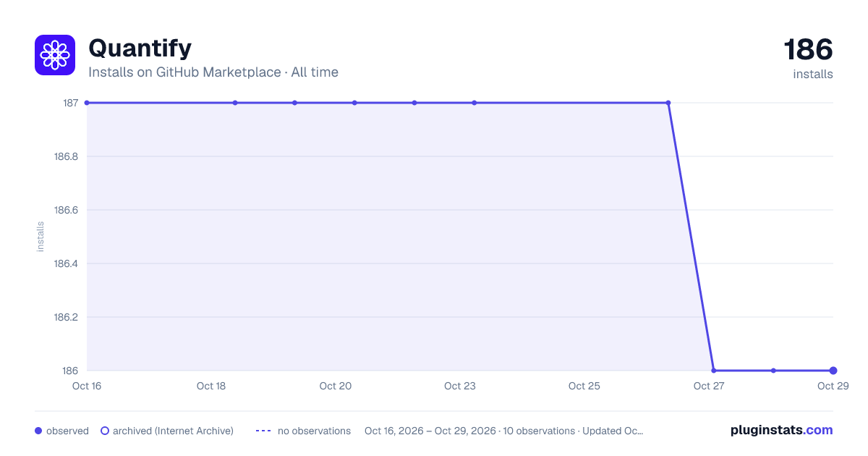
Task: Click the 'Oct 18' x-axis label
Action: tap(211, 386)
